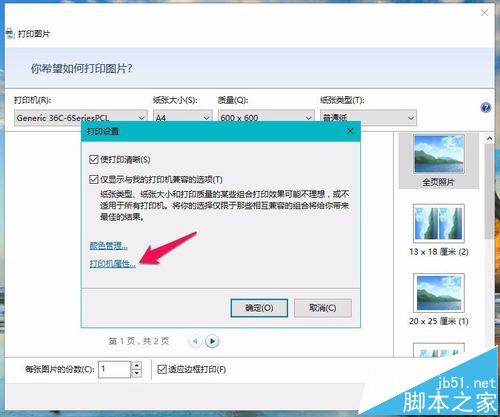
Task: Open the 打印机属性... link
Action: [x=112, y=264]
